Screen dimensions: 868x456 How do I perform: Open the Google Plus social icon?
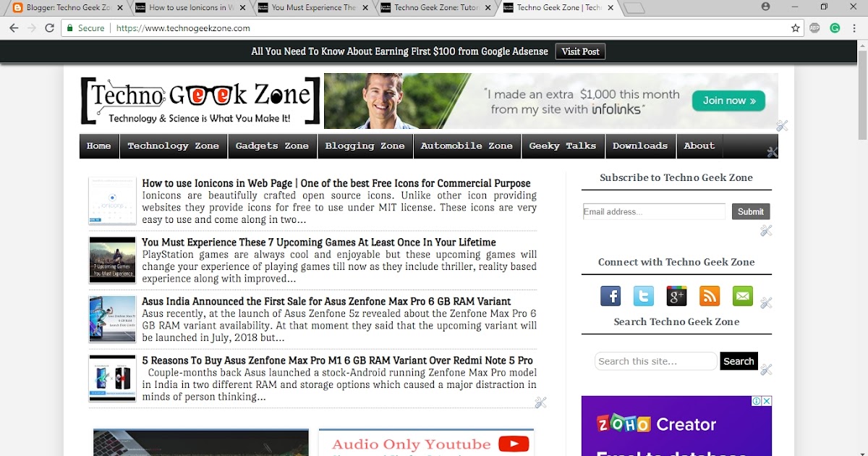(x=676, y=296)
